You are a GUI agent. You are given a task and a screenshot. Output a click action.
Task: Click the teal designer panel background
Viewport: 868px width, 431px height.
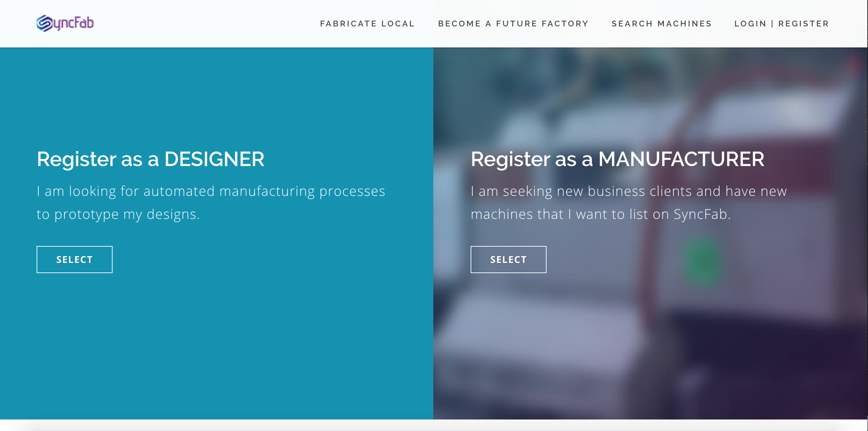click(x=217, y=339)
